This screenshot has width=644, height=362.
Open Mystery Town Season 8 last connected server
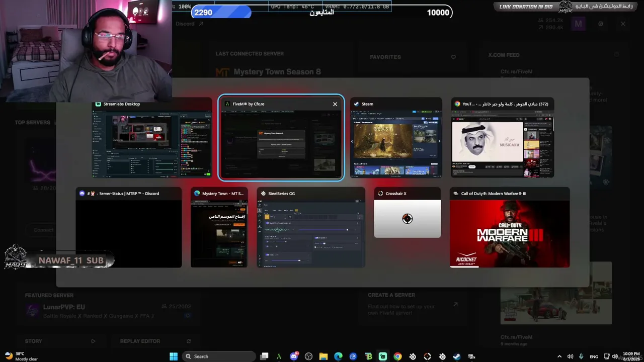[x=277, y=72]
